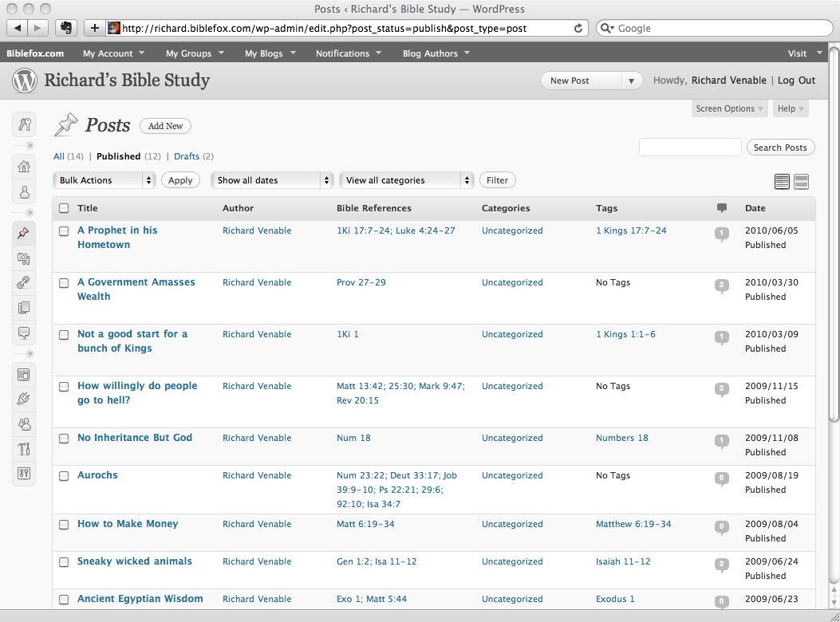Click the comments column header bubble icon

tap(722, 208)
